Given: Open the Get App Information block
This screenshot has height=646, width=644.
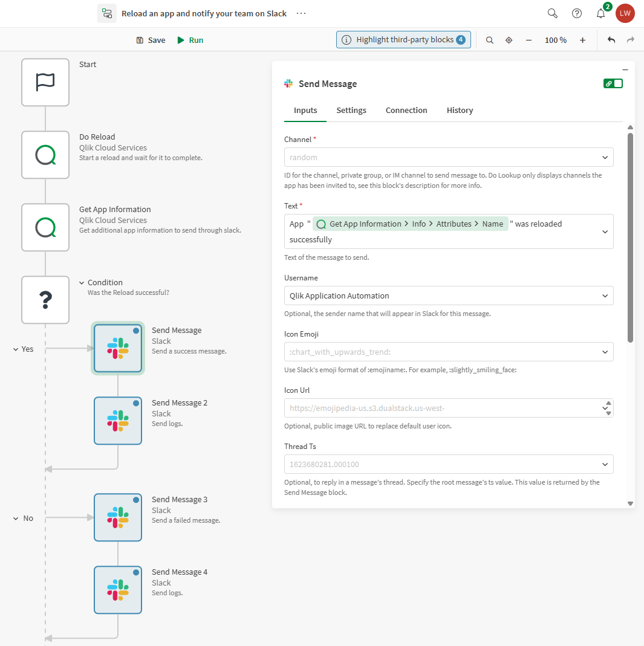Looking at the screenshot, I should [45, 227].
